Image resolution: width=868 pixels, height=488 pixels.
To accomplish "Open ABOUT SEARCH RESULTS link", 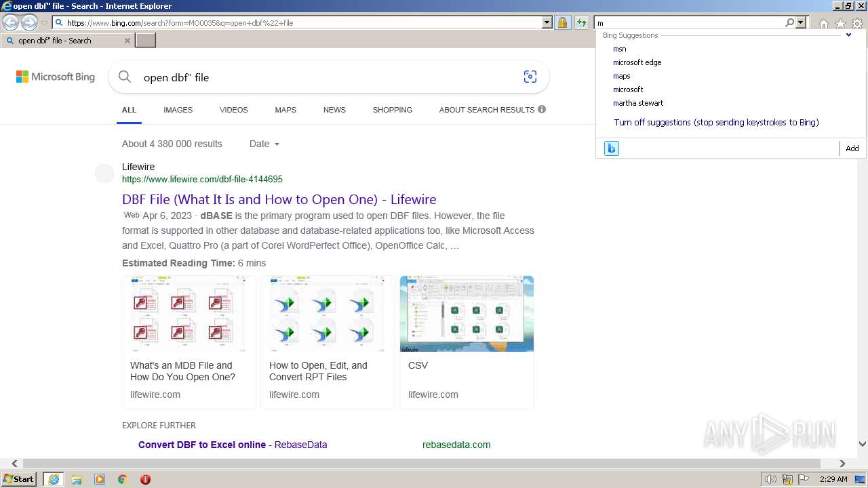I will [487, 110].
